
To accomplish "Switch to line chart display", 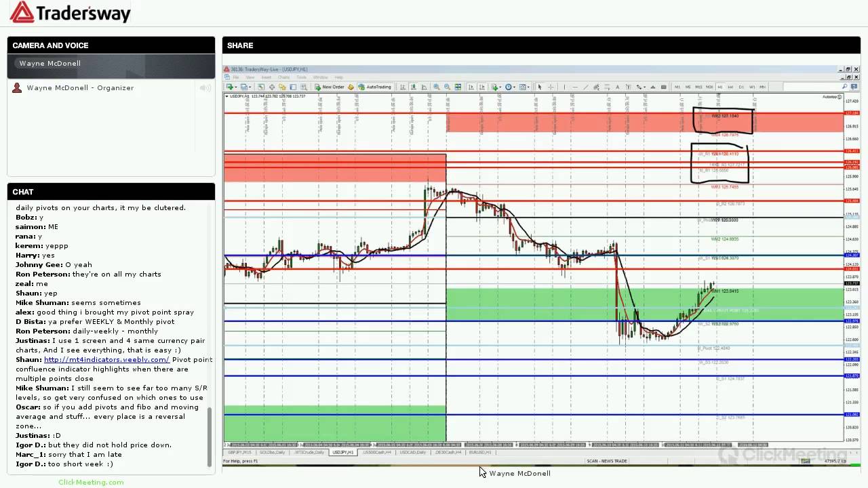I will pyautogui.click(x=424, y=87).
